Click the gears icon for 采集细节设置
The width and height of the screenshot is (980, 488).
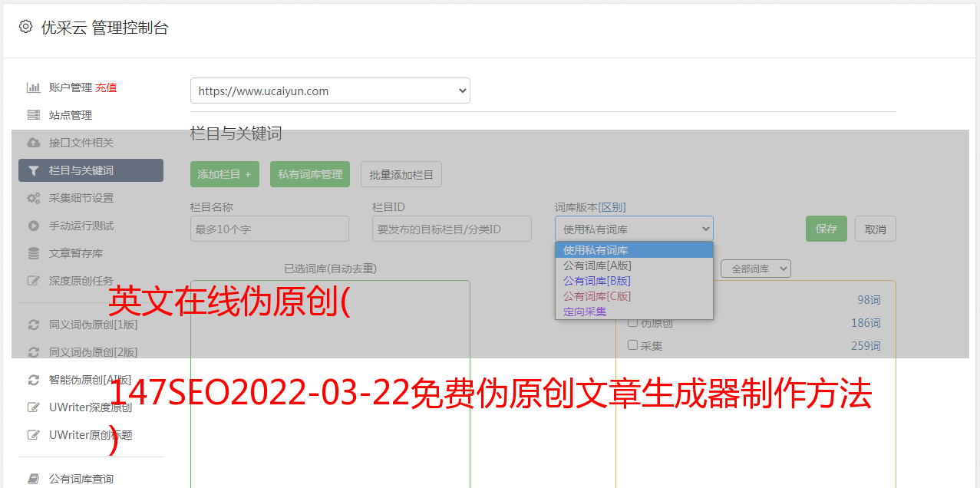point(33,198)
